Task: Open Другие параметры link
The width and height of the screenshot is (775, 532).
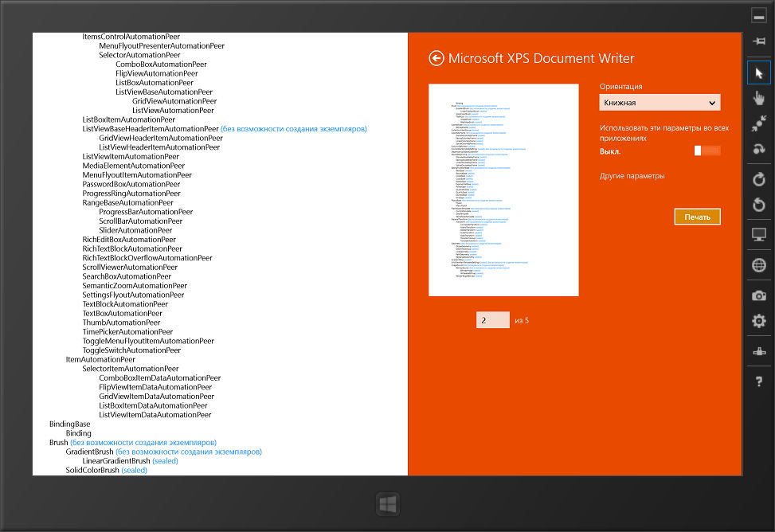Action: click(632, 176)
